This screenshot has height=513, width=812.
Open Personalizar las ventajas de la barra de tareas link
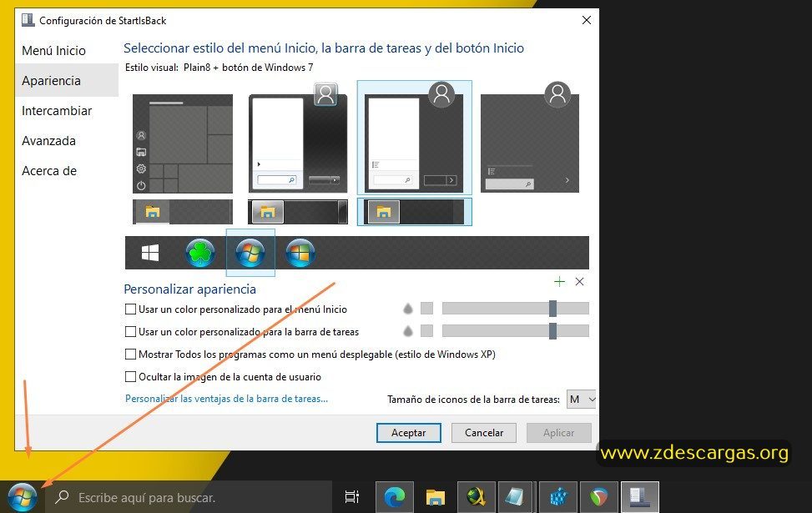click(226, 399)
